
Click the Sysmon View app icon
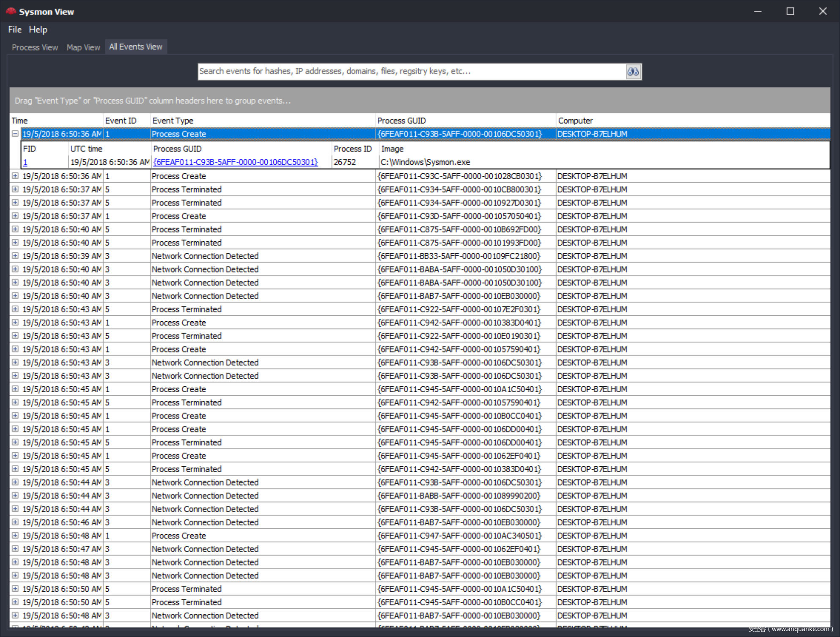coord(11,11)
